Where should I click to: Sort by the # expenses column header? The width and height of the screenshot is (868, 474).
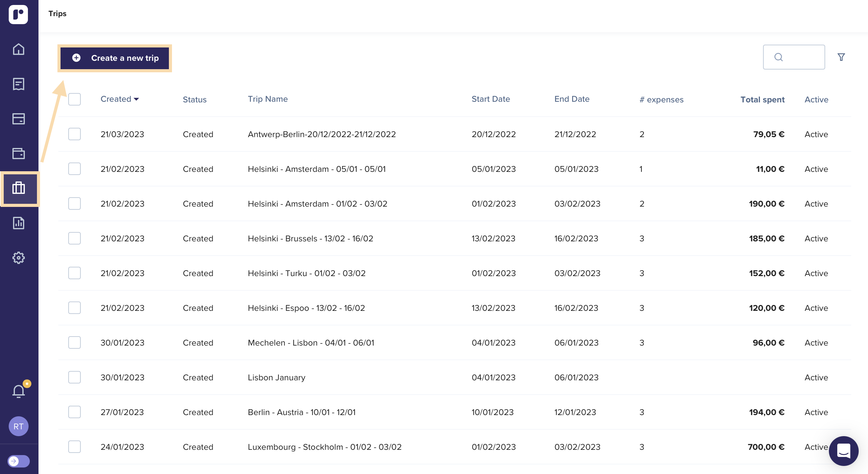click(x=662, y=99)
